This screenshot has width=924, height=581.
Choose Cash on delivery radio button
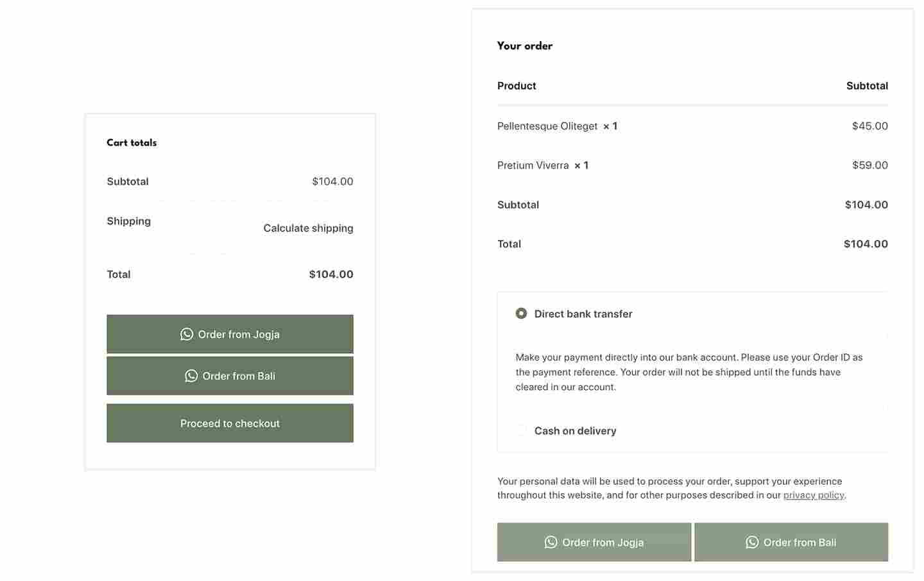pos(521,430)
